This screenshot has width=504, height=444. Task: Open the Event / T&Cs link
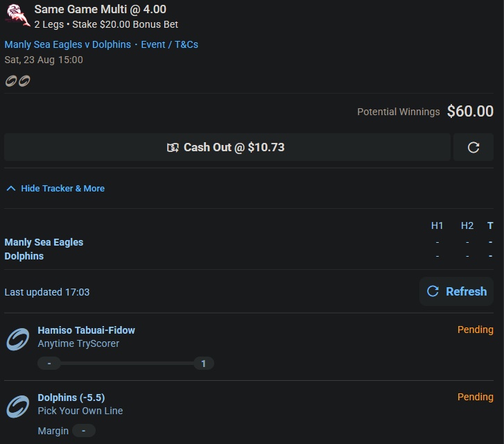click(169, 44)
